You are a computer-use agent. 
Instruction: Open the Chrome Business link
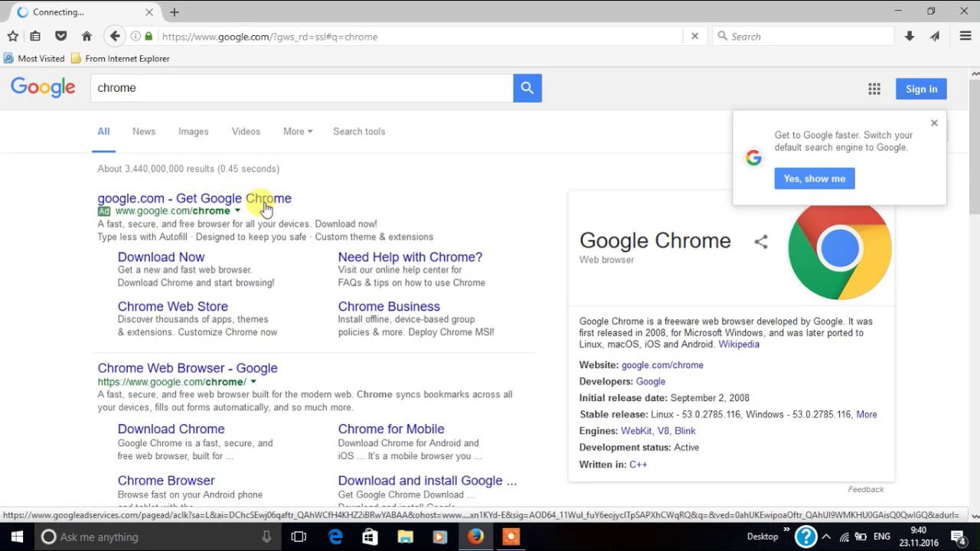[389, 306]
